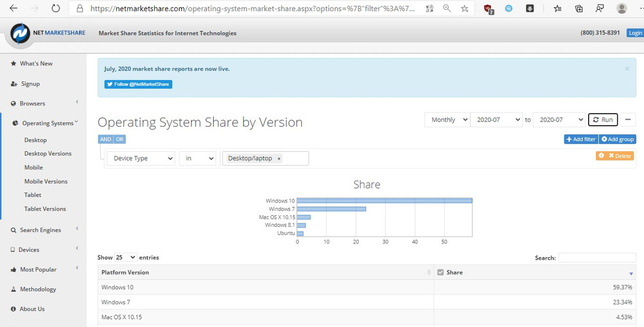Image resolution: width=644 pixels, height=327 pixels.
Task: Click the filter value input beside Desktop/laptop
Action: tap(296, 158)
